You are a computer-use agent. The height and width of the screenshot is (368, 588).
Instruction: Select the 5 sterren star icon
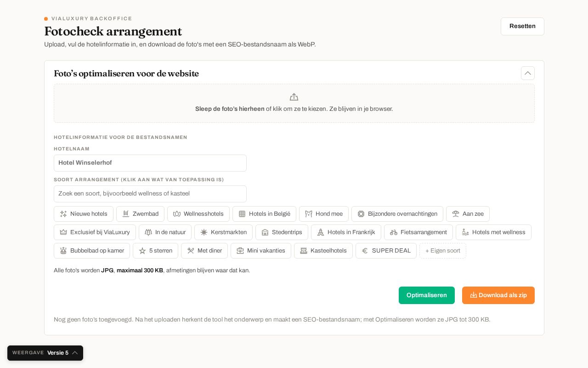[142, 251]
